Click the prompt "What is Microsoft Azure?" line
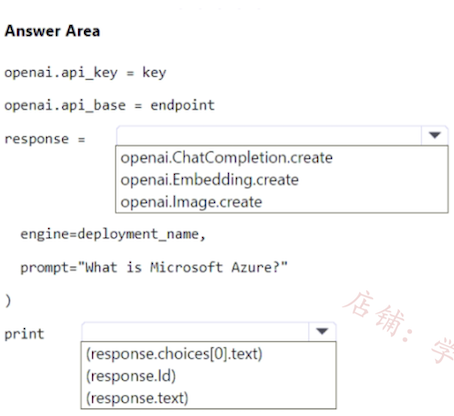 point(154,267)
